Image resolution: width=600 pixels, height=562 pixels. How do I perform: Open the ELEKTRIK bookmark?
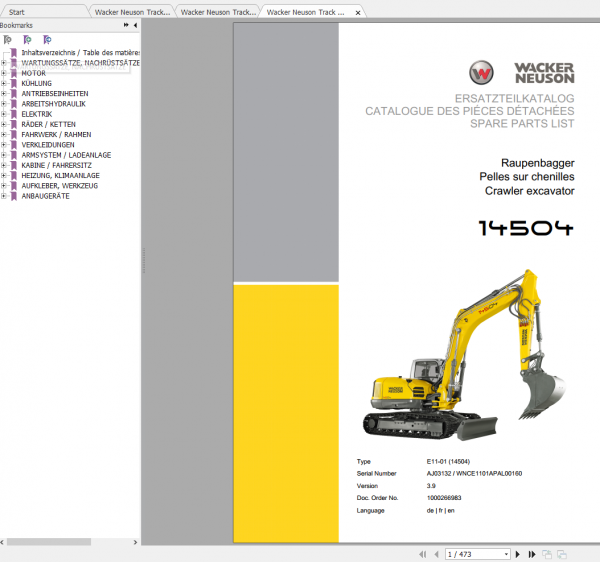coord(37,114)
